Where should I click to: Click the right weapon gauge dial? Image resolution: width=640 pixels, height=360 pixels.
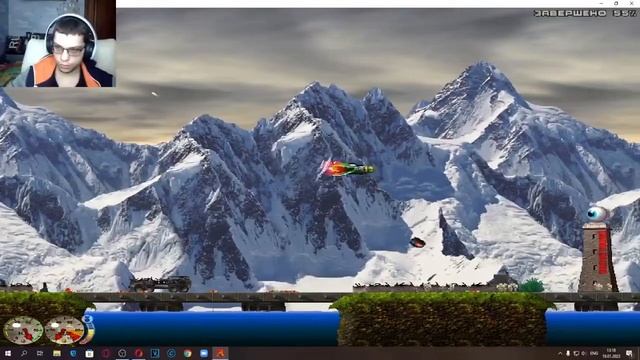click(64, 330)
